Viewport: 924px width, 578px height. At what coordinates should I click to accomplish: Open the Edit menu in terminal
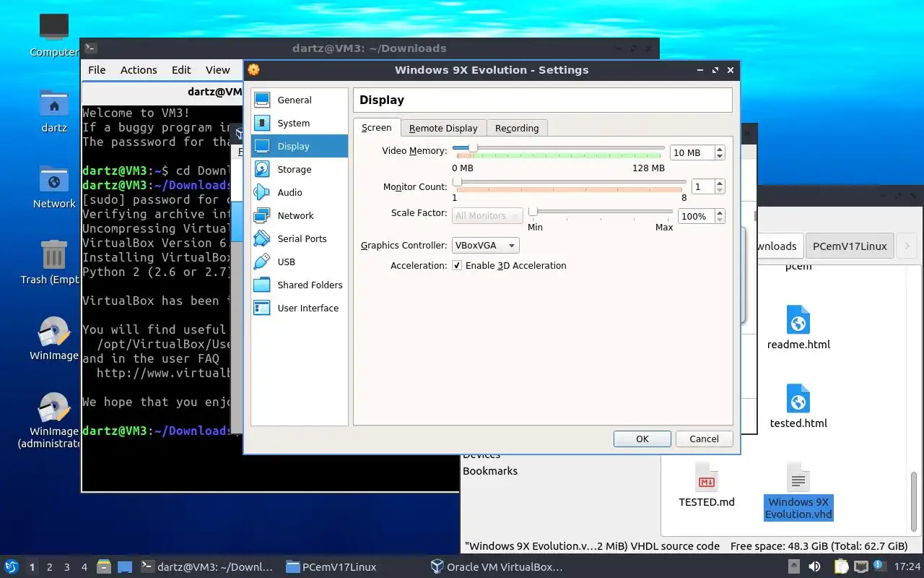pyautogui.click(x=181, y=69)
